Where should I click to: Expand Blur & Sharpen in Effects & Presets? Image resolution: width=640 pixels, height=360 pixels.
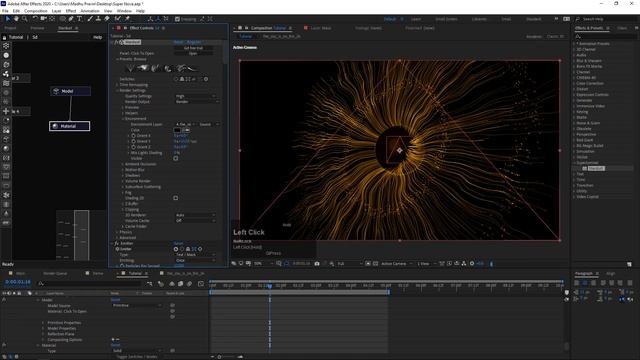[574, 60]
